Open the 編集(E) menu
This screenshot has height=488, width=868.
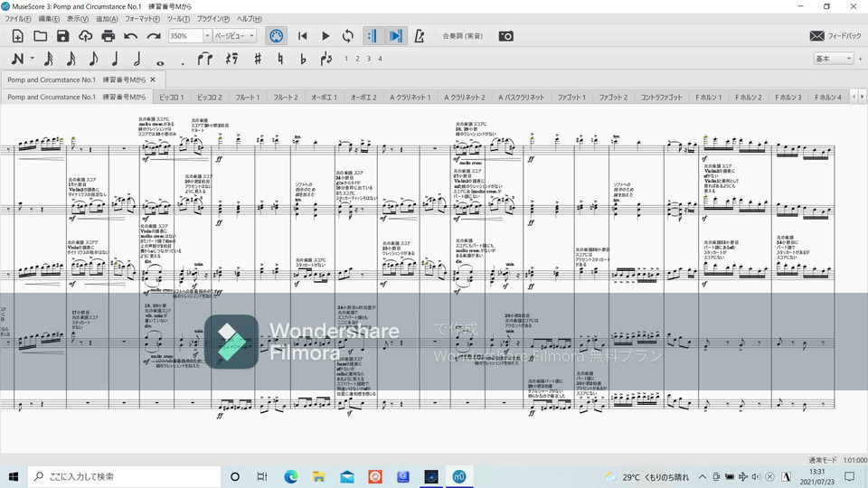(x=49, y=19)
